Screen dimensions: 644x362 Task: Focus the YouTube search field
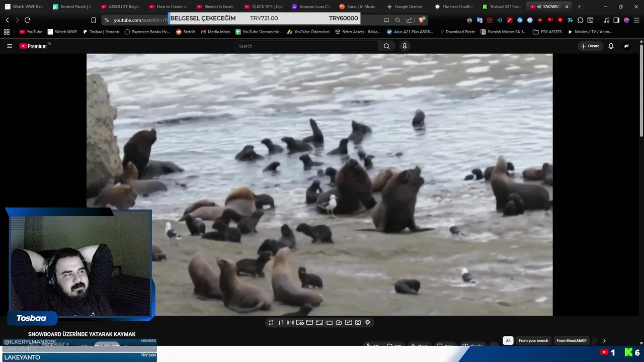click(x=306, y=46)
